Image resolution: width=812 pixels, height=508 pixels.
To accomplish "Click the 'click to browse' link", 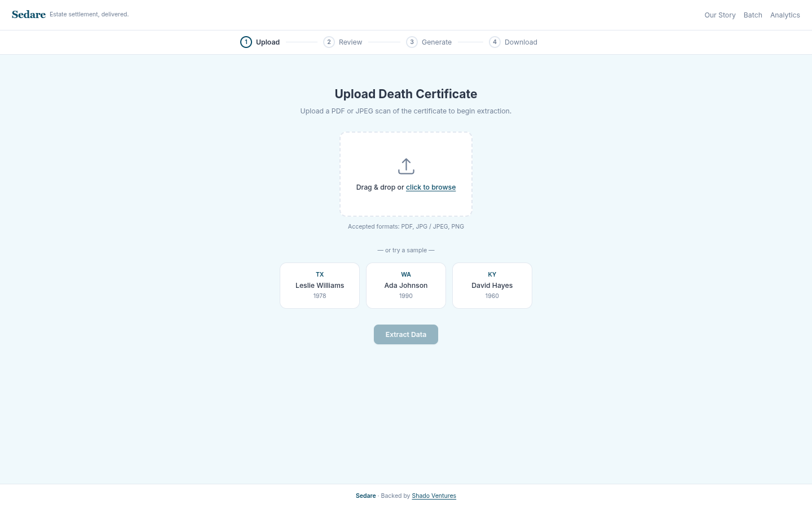I will coord(431,187).
